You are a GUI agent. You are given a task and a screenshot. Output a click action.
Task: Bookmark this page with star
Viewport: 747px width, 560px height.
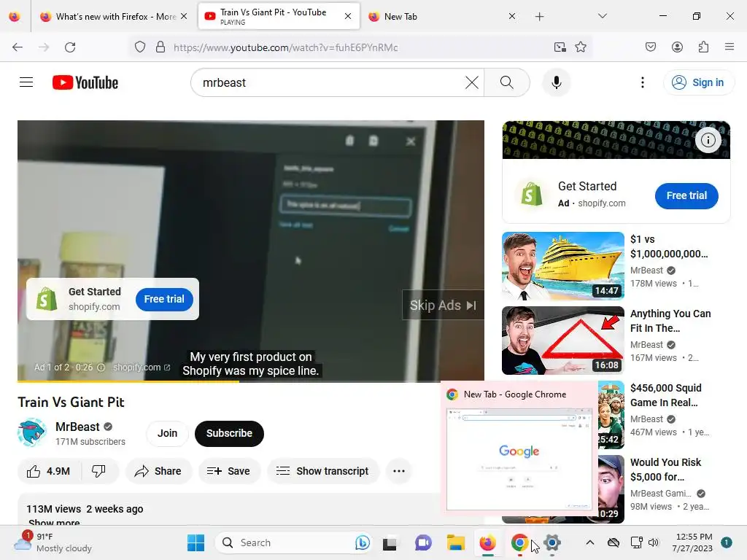click(580, 47)
